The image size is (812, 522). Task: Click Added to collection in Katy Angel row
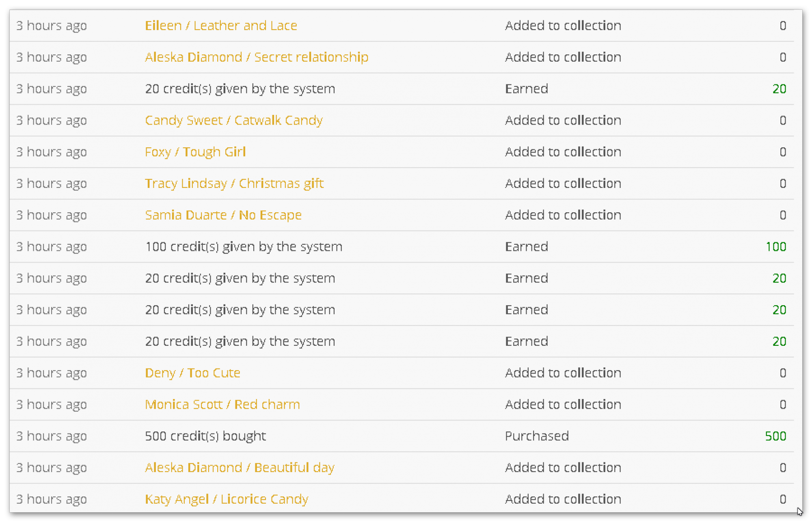563,499
